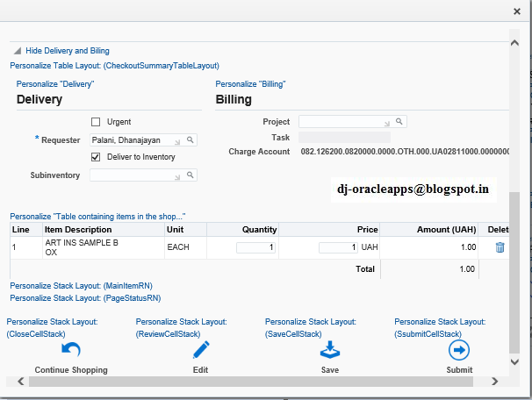Click the Price field for line 1
The width and height of the screenshot is (532, 400).
338,247
